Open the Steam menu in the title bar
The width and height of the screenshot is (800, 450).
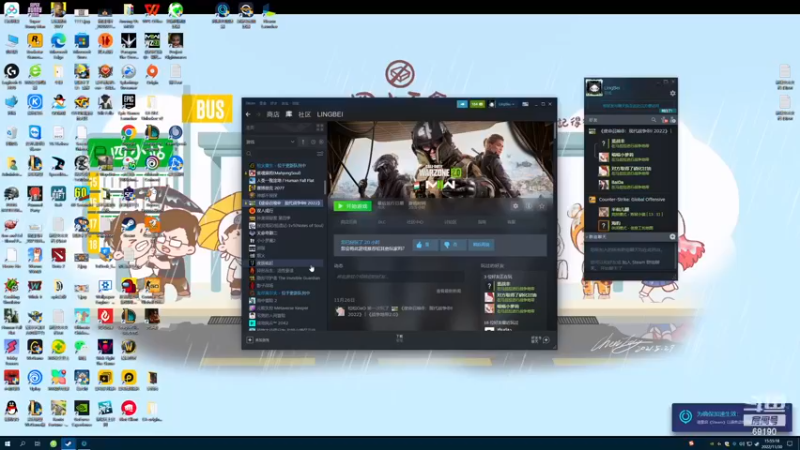(x=251, y=104)
